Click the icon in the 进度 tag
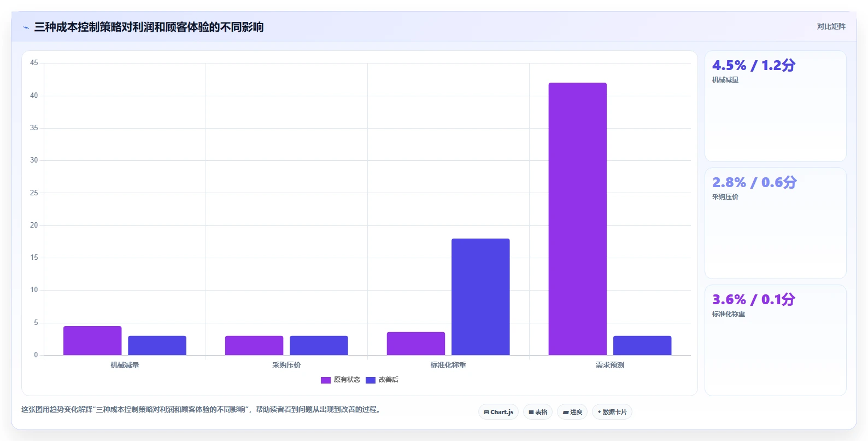The image size is (868, 441). [566, 413]
